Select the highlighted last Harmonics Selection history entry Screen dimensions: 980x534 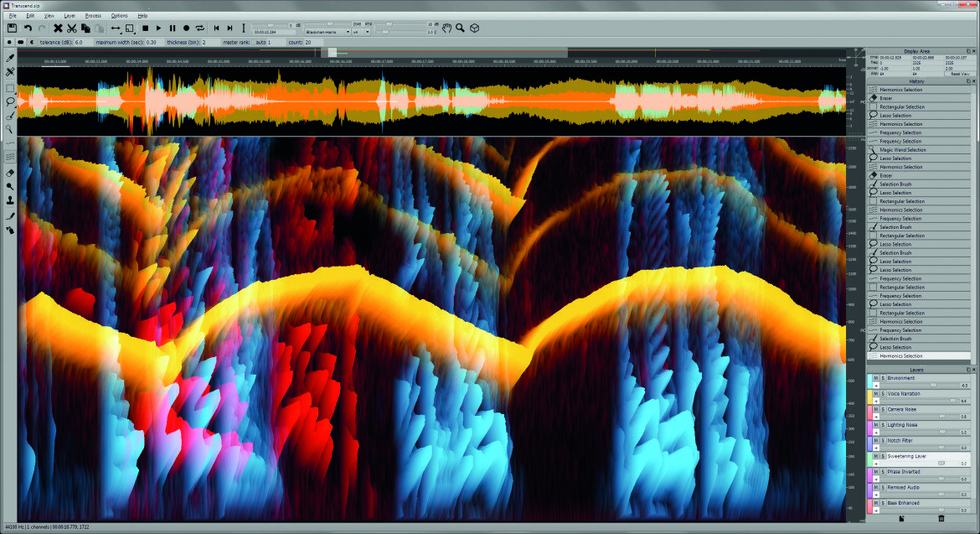(x=919, y=355)
